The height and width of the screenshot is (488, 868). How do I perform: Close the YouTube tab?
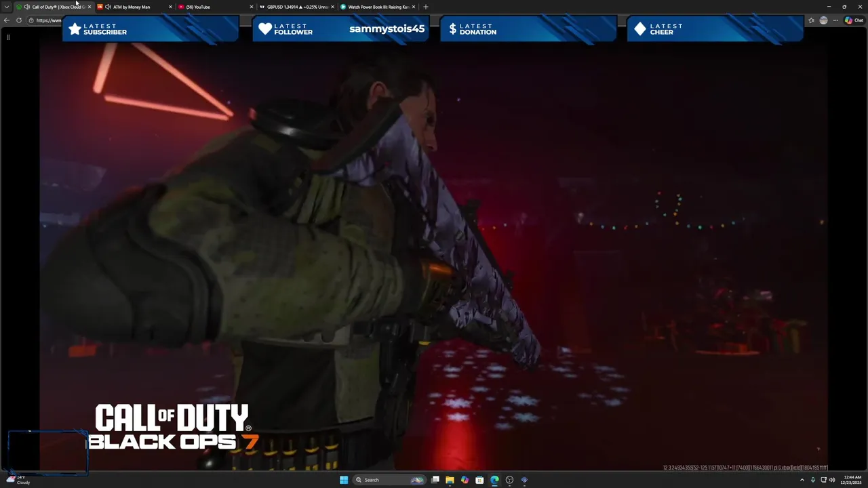(252, 7)
